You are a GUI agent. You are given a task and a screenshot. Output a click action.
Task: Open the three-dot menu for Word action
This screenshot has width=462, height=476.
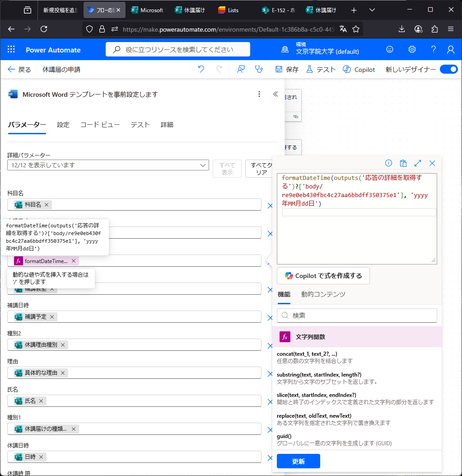[x=259, y=94]
